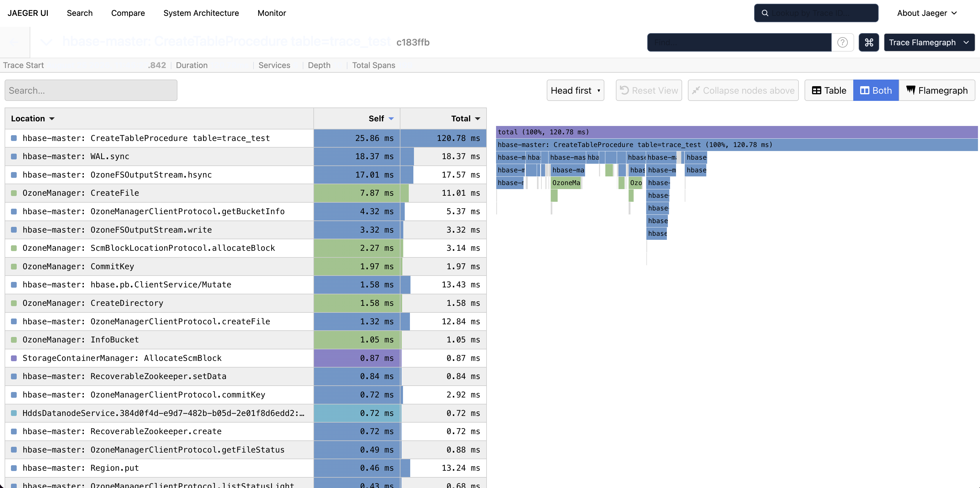Click green square beside OzoneManager: CreateFile

coord(14,193)
